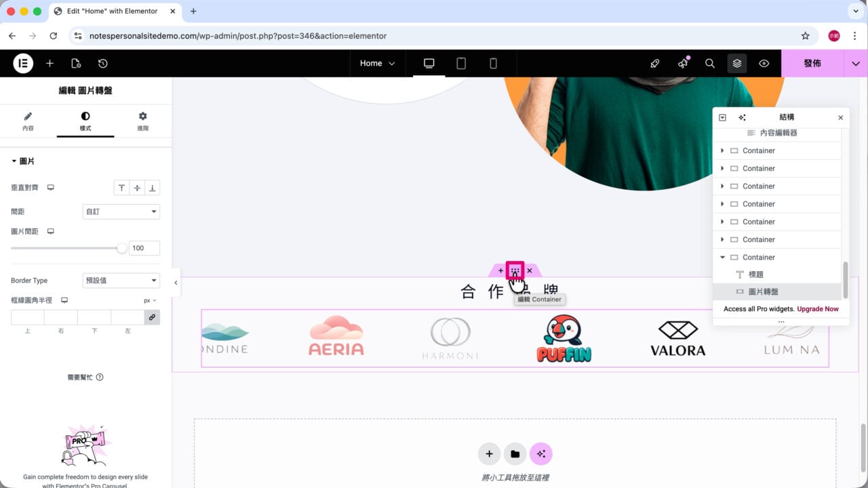Viewport: 868px width, 488px height.
Task: Toggle linked border radius values
Action: [152, 317]
